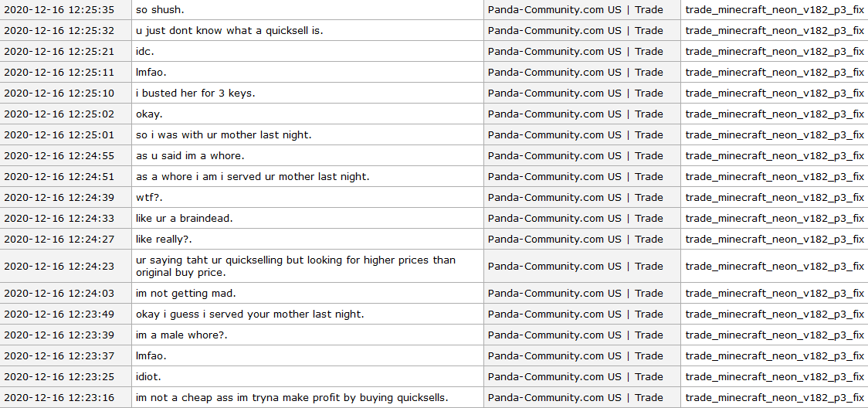
Task: Click the trade_minecraft_neon map in the 12:23:25 row
Action: pyautogui.click(x=775, y=377)
